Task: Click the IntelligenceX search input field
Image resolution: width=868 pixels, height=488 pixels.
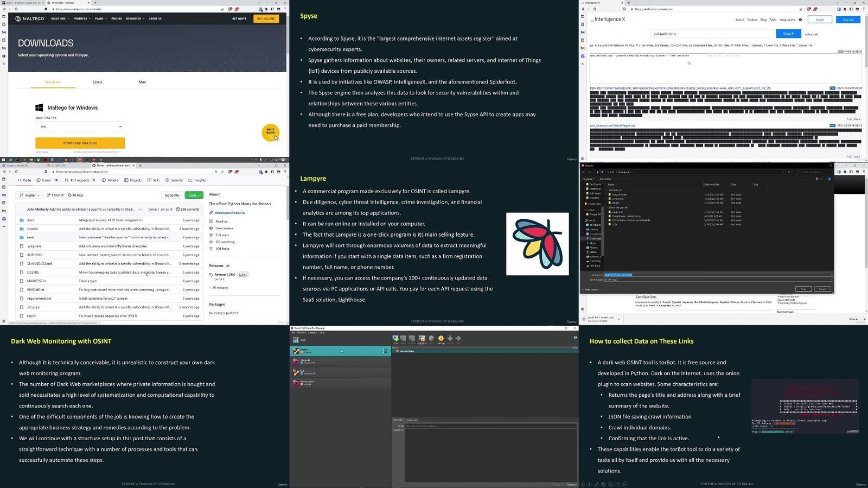Action: coord(712,34)
